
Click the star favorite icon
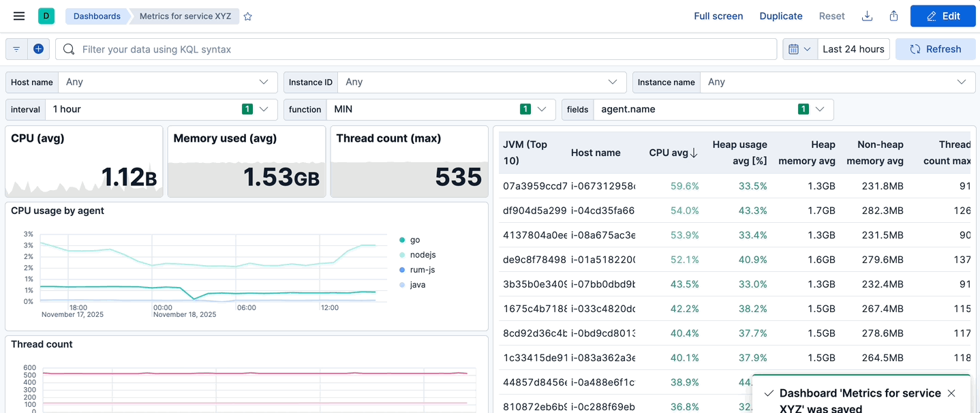tap(248, 16)
